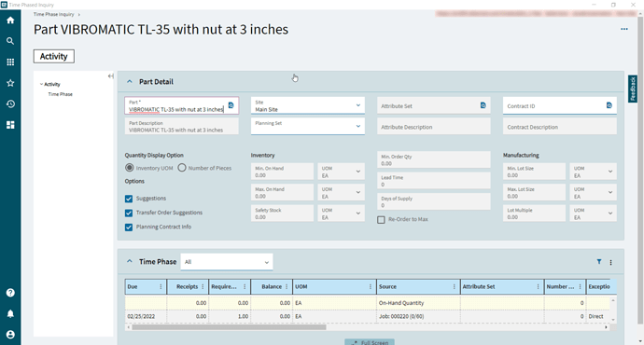Open UOM column menu dots
Viewport: 644px width, 345px height.
pyautogui.click(x=371, y=287)
